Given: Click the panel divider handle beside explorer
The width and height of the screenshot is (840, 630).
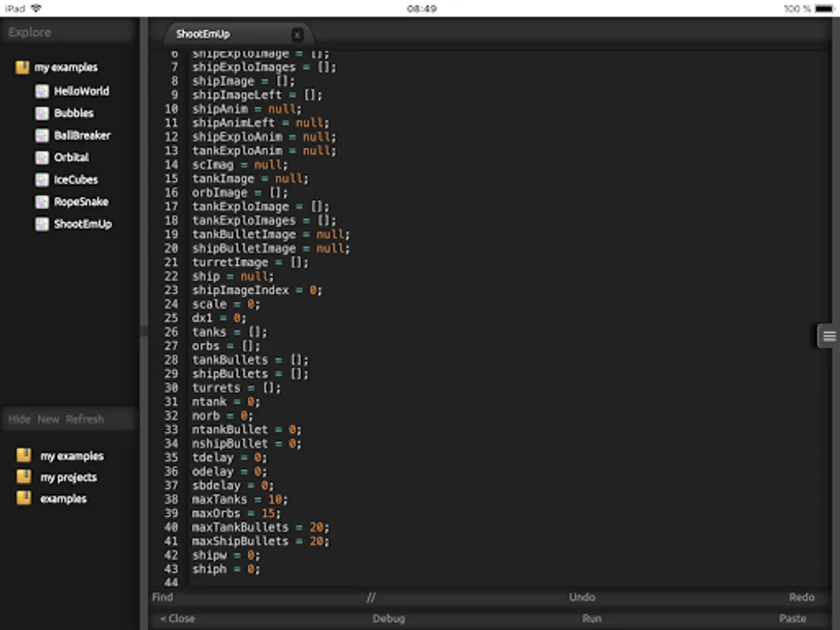Looking at the screenshot, I should [143, 330].
